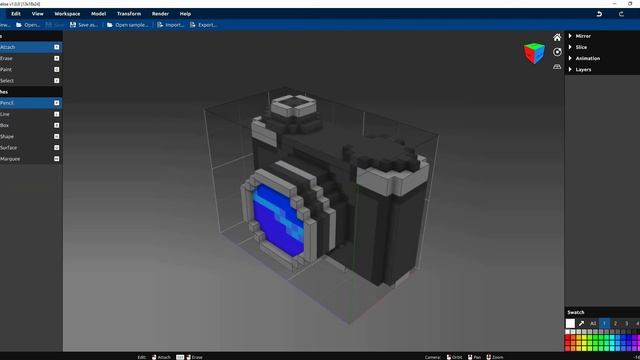
Task: Click the Swatch panel header
Action: point(602,312)
